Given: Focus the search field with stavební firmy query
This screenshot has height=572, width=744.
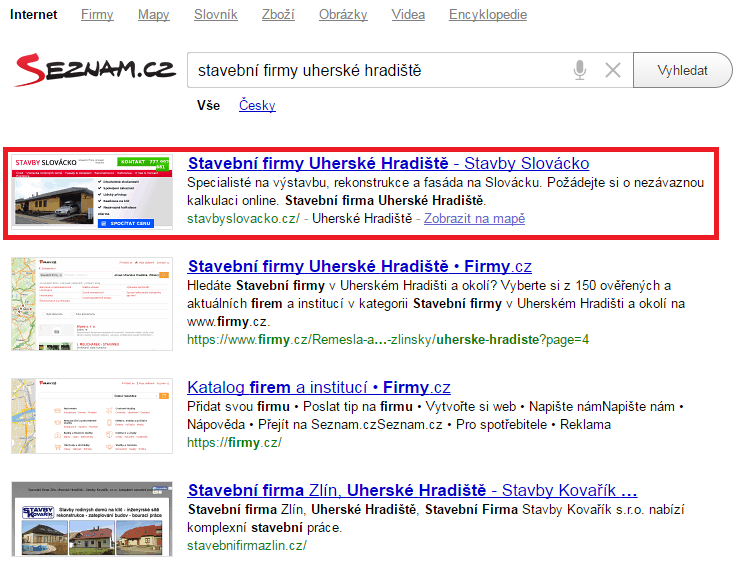Looking at the screenshot, I should tap(410, 70).
